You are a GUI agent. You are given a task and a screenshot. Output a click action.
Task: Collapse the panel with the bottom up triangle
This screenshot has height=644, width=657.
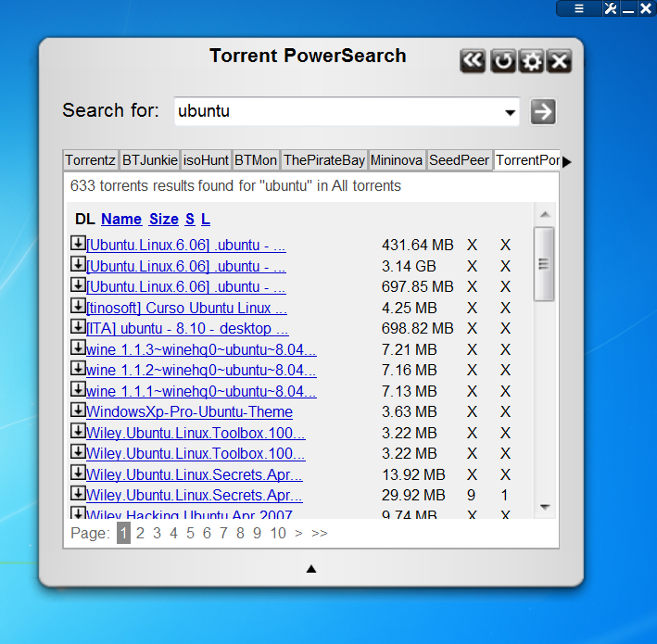(311, 569)
